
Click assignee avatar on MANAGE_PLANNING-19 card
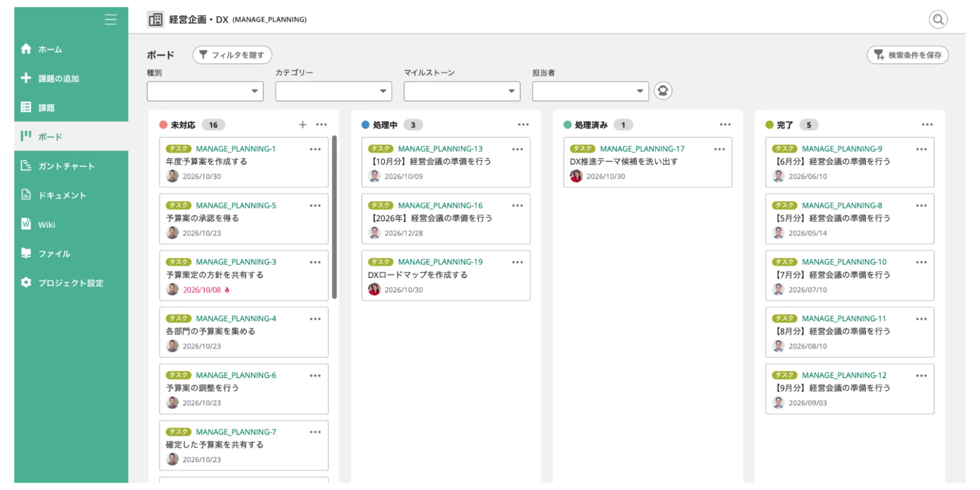point(374,289)
